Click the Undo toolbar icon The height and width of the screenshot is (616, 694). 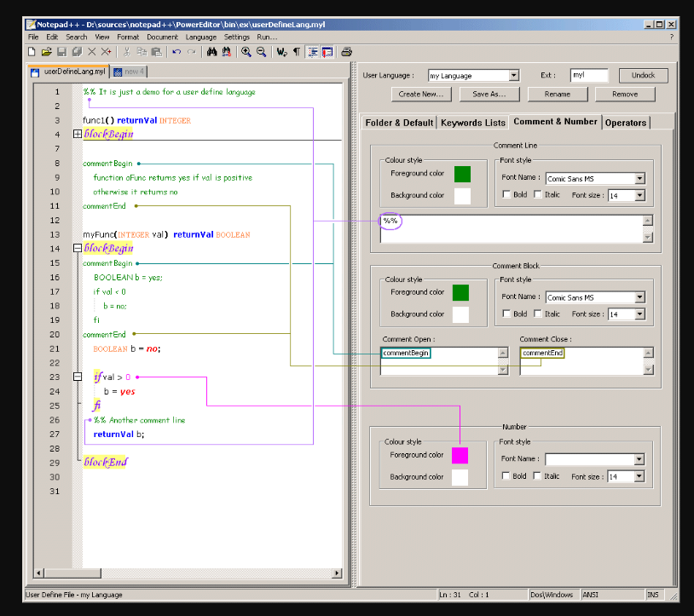(176, 51)
